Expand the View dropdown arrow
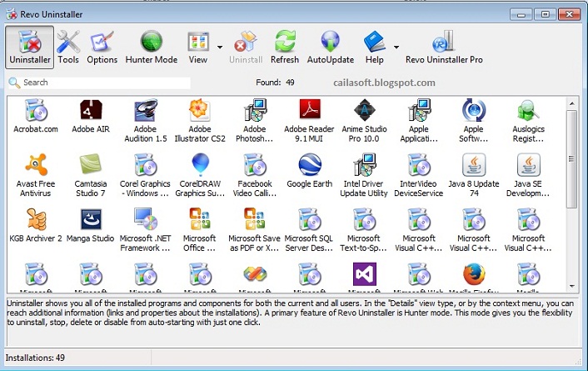The height and width of the screenshot is (371, 588). 220,48
